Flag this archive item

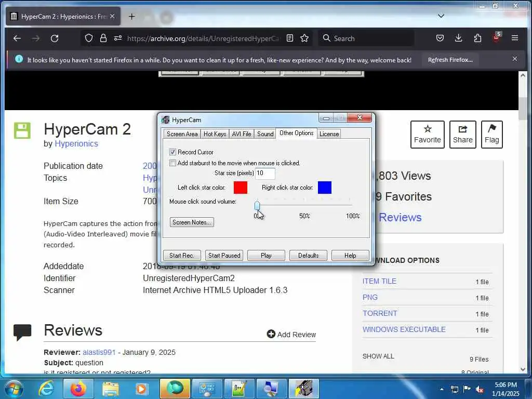point(491,135)
